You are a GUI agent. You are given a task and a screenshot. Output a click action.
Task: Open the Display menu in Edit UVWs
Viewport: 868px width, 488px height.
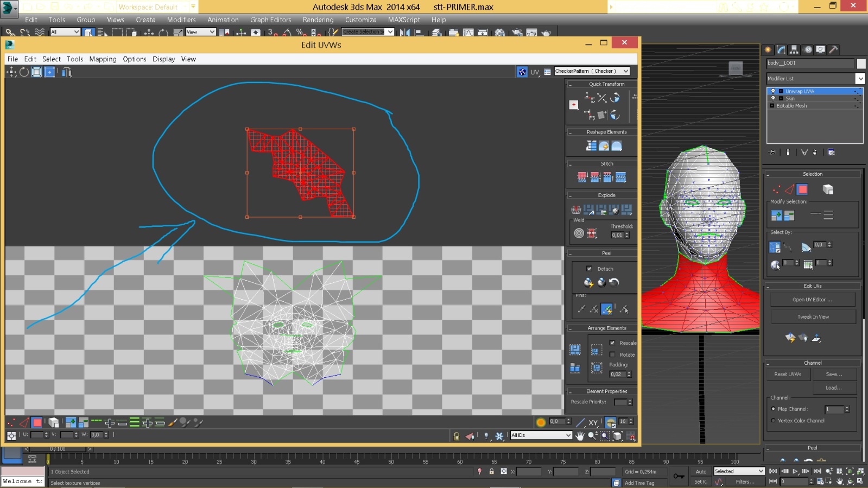[163, 59]
